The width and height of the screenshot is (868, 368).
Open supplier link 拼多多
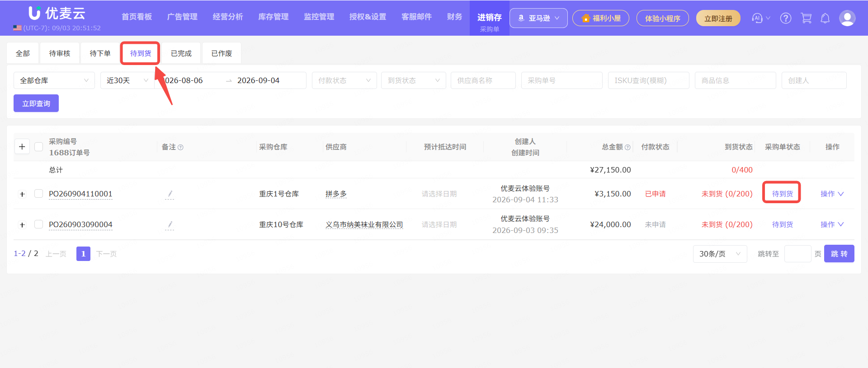click(x=336, y=194)
